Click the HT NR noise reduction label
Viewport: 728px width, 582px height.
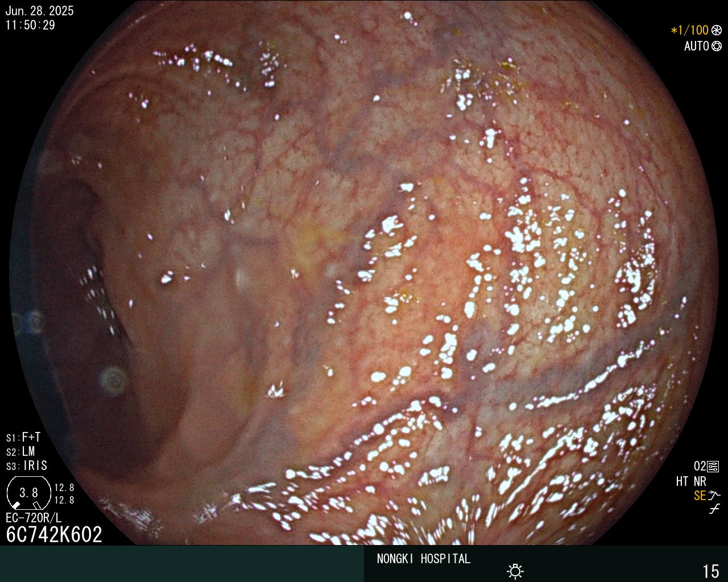pyautogui.click(x=691, y=481)
